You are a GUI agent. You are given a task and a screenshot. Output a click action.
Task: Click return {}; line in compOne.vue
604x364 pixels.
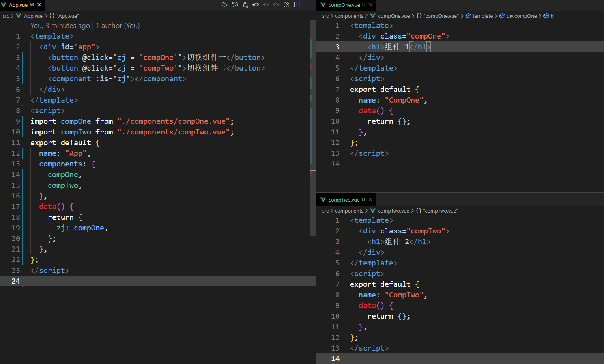(389, 121)
